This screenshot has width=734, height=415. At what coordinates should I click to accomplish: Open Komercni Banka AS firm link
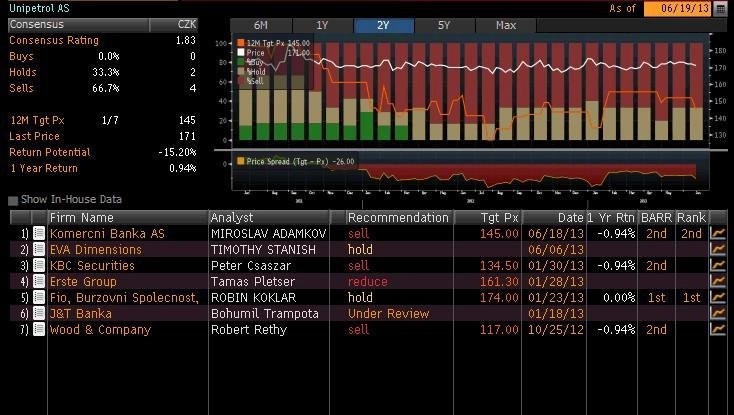tap(107, 233)
